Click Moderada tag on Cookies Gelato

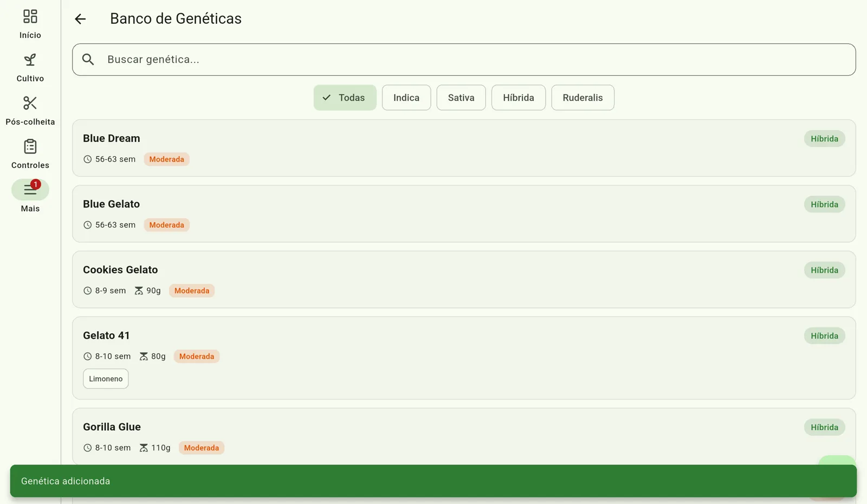click(x=192, y=290)
